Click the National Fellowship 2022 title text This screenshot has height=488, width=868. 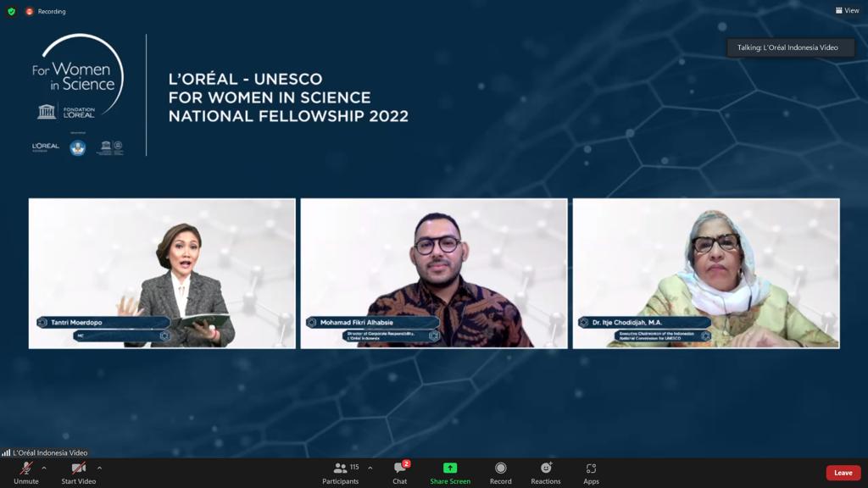pos(288,116)
